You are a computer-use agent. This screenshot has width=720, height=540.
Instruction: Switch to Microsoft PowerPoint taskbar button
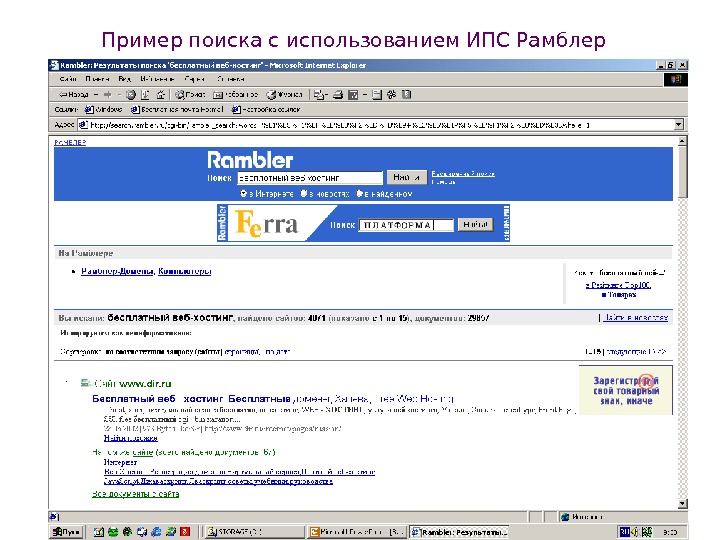click(x=357, y=532)
